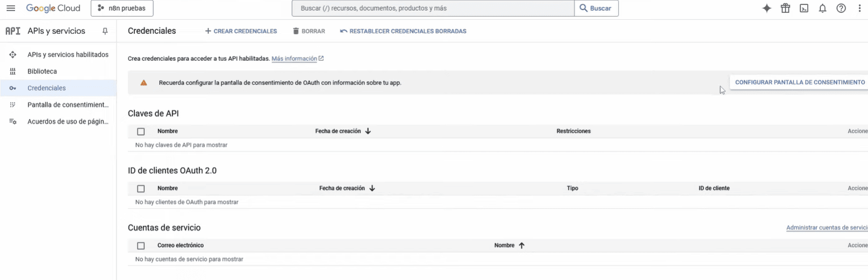The image size is (868, 280).
Task: Toggle the OAuth 2.0 clients select-all checkbox
Action: point(141,189)
